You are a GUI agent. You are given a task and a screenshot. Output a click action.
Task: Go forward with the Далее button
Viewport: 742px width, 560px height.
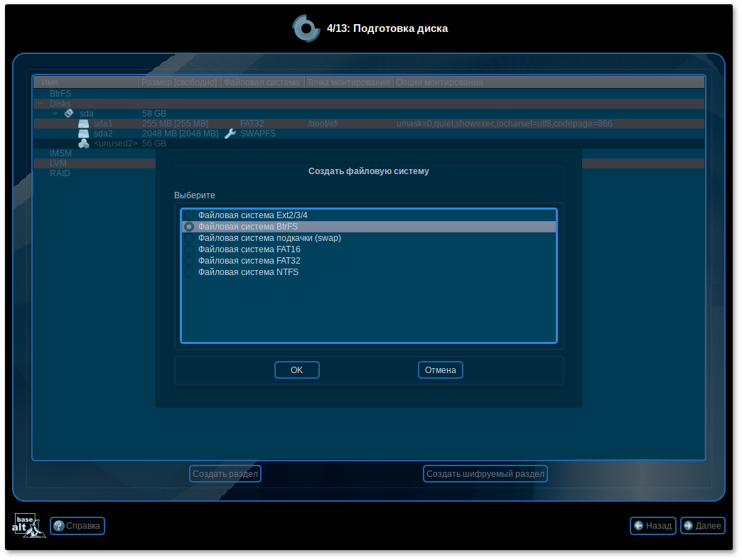pyautogui.click(x=702, y=526)
